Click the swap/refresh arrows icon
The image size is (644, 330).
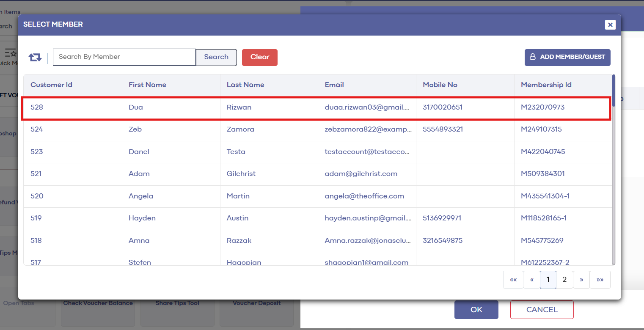(x=35, y=57)
